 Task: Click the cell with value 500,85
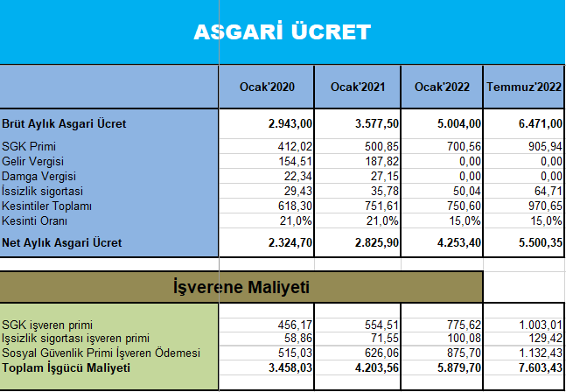tap(358, 146)
